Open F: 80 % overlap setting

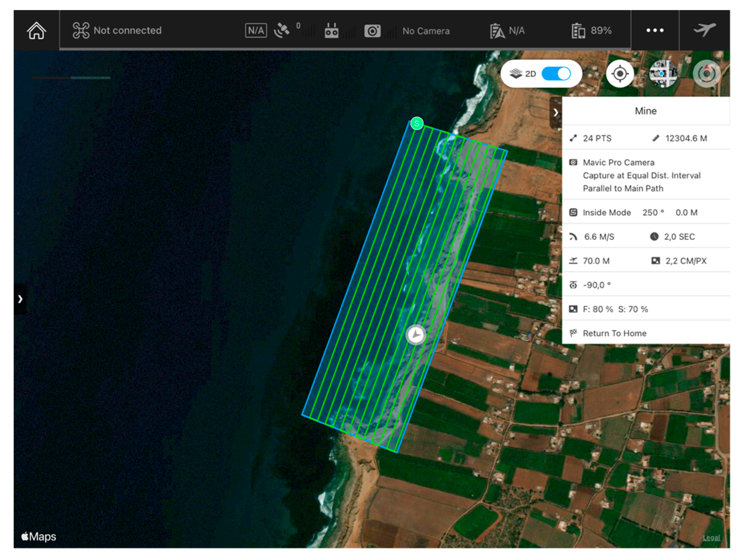click(x=598, y=309)
